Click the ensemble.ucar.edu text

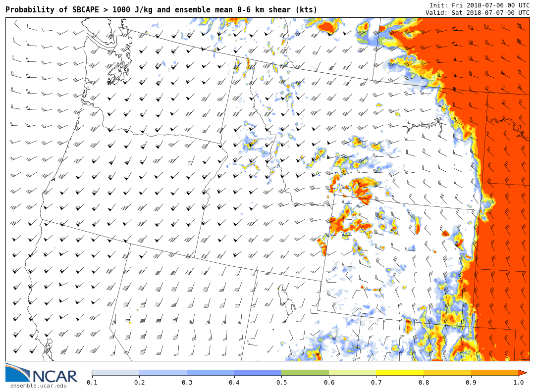[x=39, y=386]
